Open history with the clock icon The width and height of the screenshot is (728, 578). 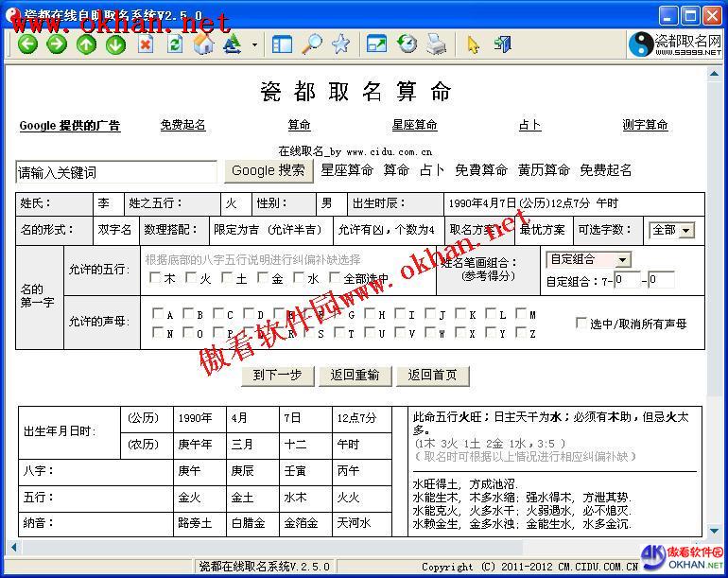click(407, 44)
